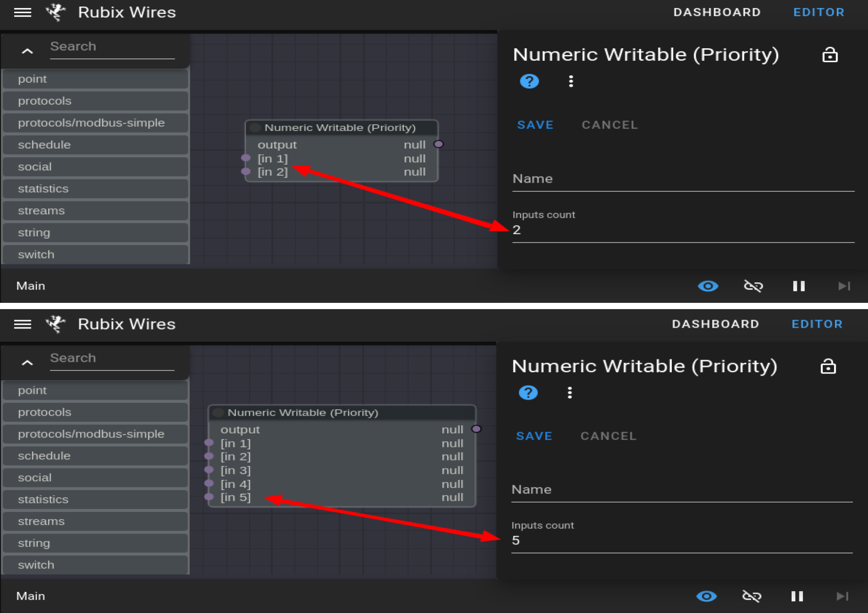This screenshot has width=868, height=613.
Task: Toggle the eye visibility icon in the lower bottom bar
Action: pyautogui.click(x=707, y=596)
